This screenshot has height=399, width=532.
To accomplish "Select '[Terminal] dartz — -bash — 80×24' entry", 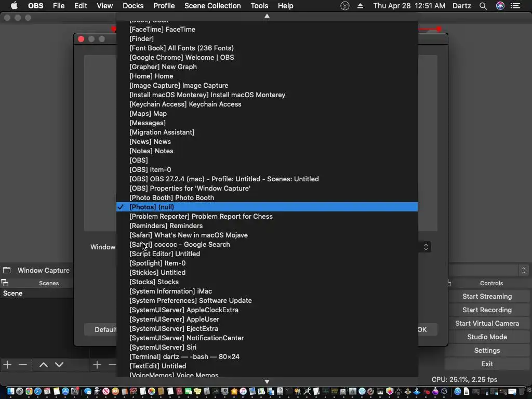I will pos(267,356).
